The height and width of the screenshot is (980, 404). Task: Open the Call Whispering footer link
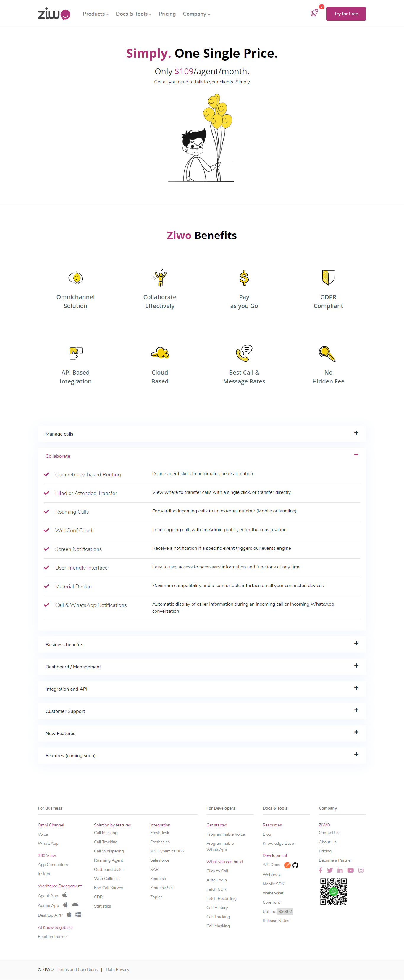point(109,851)
